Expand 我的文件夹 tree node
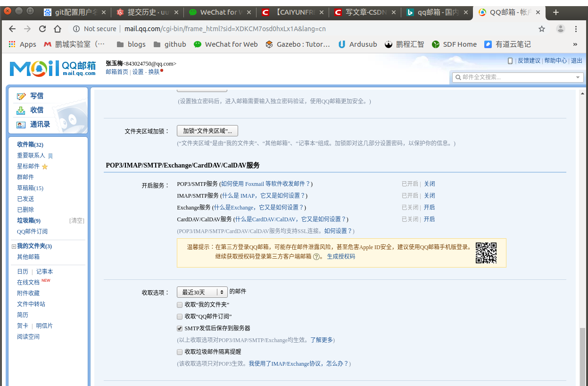The image size is (588, 386). pyautogui.click(x=14, y=246)
